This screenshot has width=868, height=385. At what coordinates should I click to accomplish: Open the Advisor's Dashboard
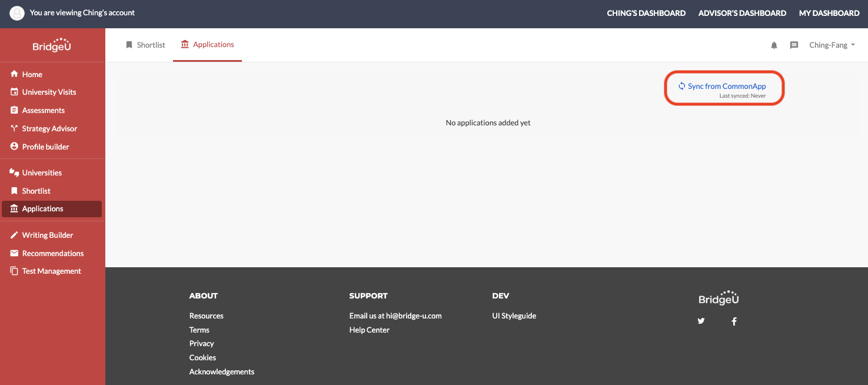[742, 13]
